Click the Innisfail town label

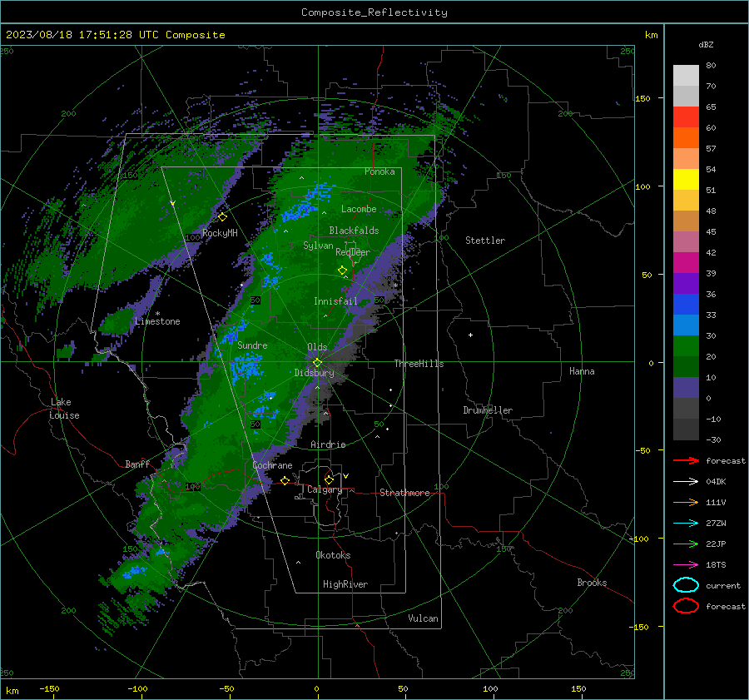tap(335, 301)
